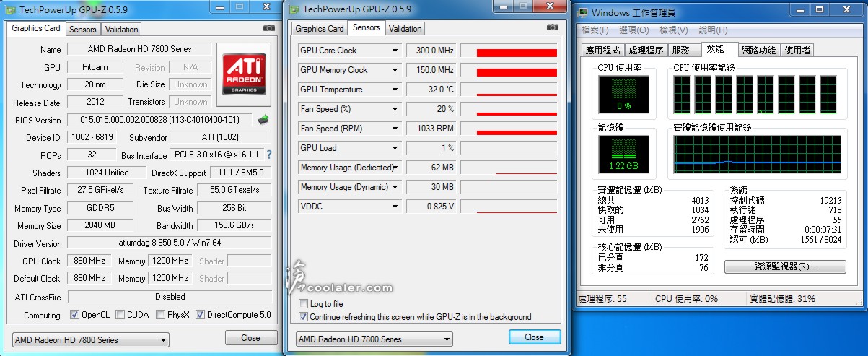
Task: Click the CPU usage 0 % gauge
Action: click(x=623, y=94)
